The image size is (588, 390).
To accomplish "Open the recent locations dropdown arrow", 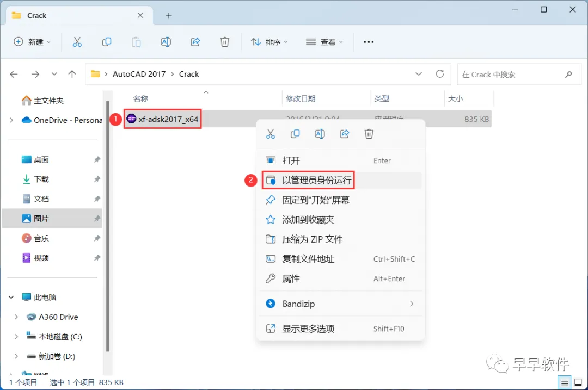I will point(54,74).
